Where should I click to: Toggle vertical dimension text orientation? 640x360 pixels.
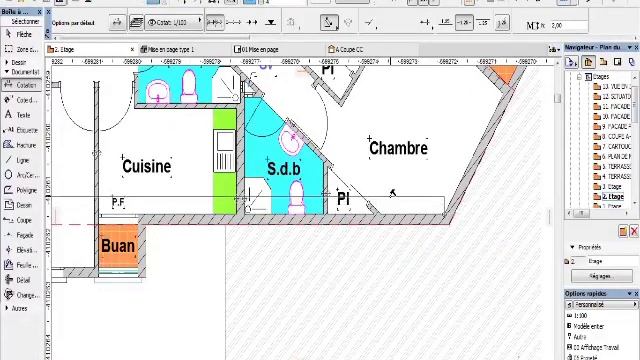[502, 23]
